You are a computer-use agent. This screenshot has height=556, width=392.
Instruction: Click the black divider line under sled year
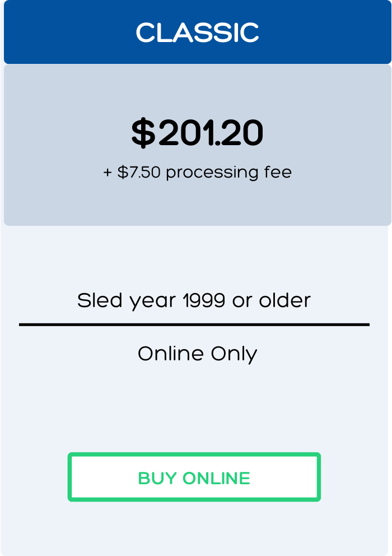194,325
